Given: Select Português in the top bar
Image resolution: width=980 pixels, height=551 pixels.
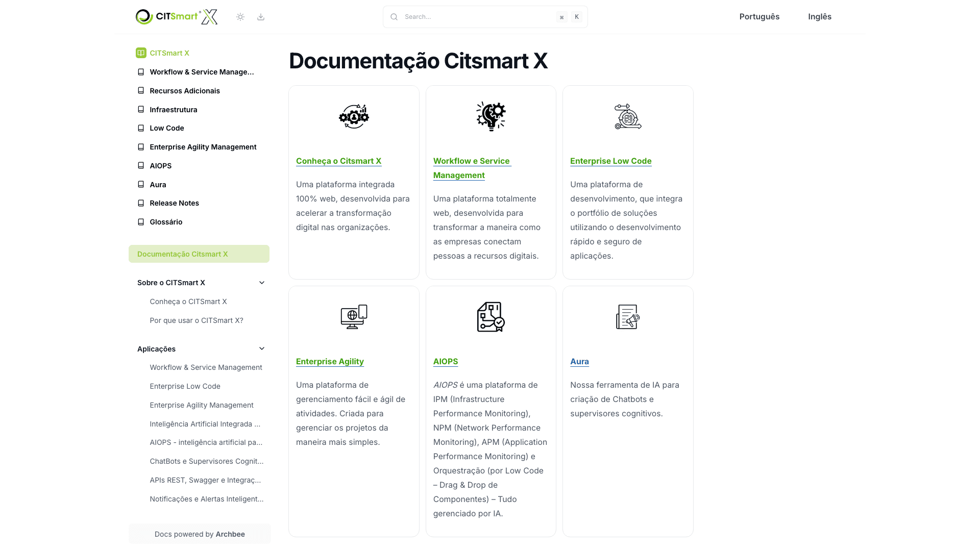Looking at the screenshot, I should point(759,16).
